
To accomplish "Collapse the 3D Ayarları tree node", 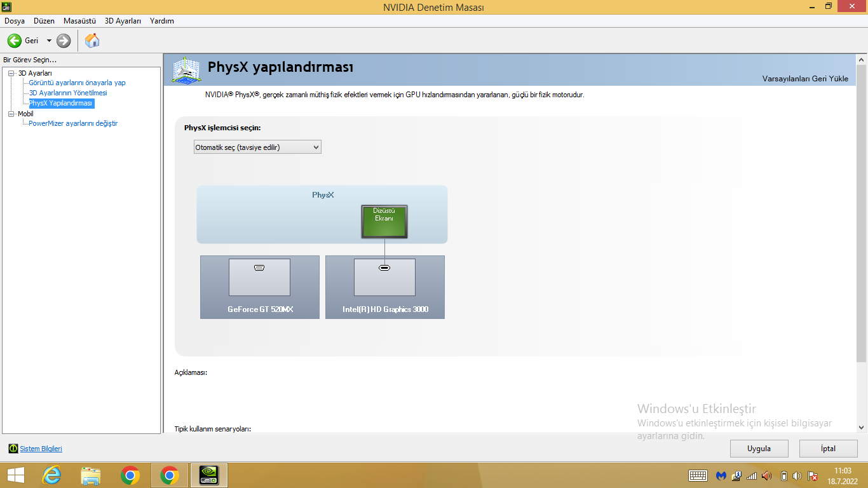I will point(11,74).
